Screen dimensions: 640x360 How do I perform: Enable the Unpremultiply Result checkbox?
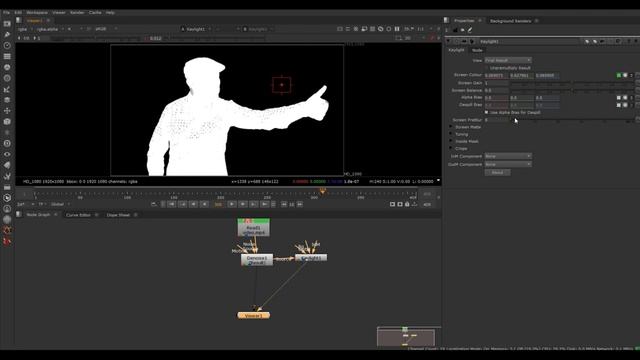tap(487, 68)
